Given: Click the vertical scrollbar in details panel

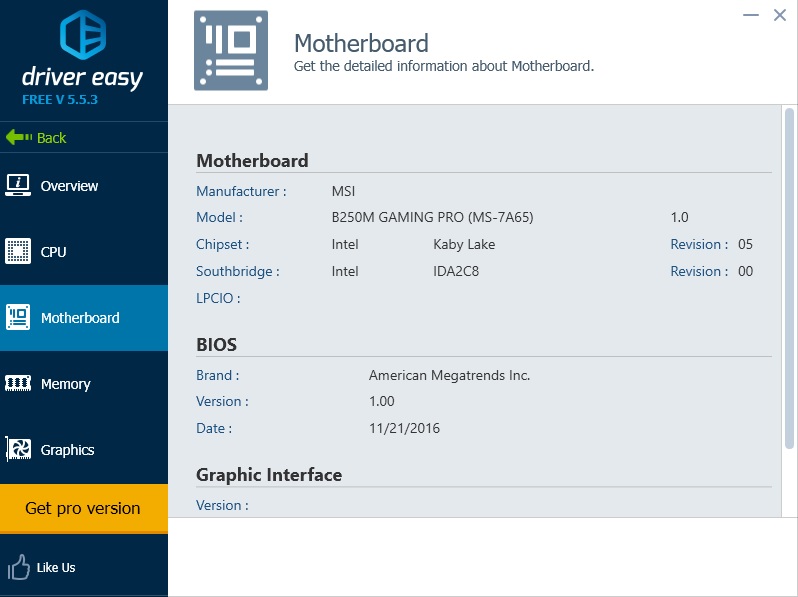Looking at the screenshot, I should 789,278.
